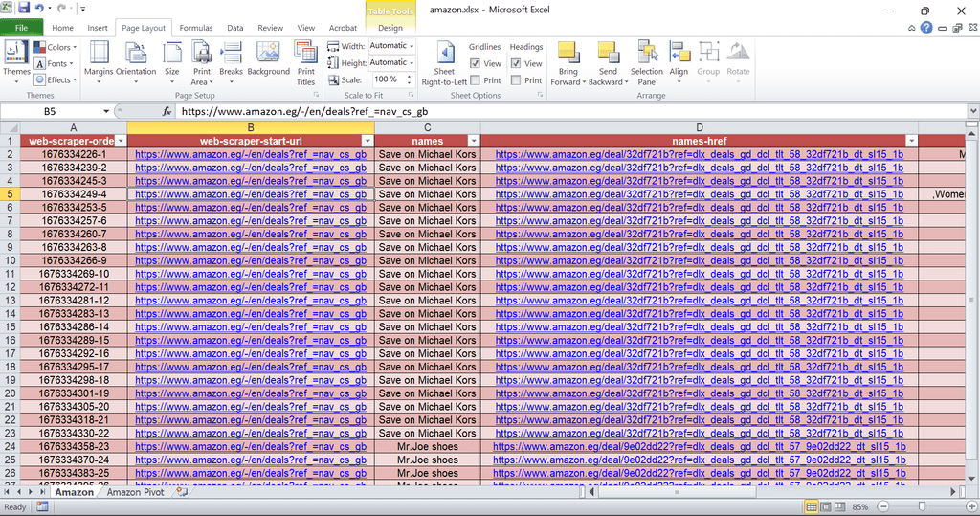Enable Gridlines Print checkbox
The width and height of the screenshot is (980, 516).
tap(475, 80)
